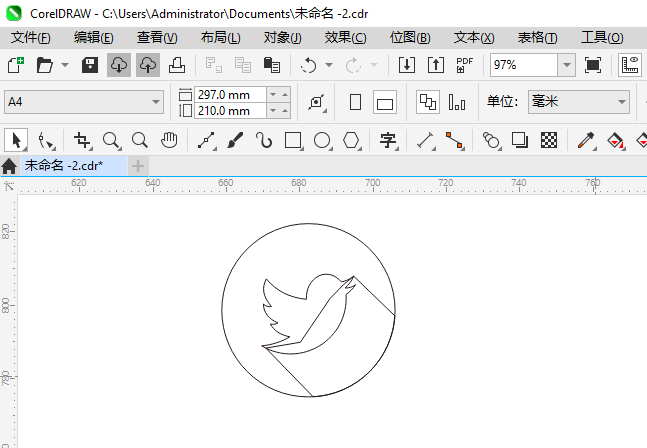This screenshot has width=647, height=448.
Task: Select the Crop tool
Action: pyautogui.click(x=83, y=140)
